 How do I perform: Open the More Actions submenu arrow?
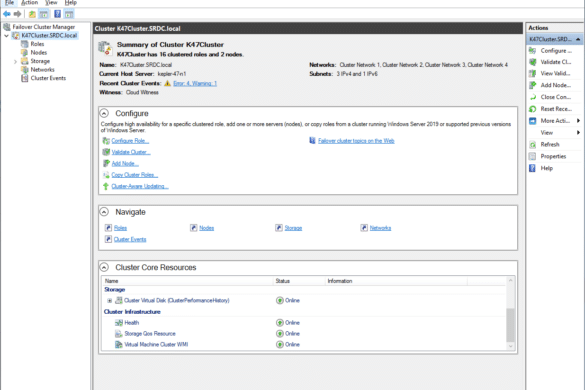tap(578, 121)
